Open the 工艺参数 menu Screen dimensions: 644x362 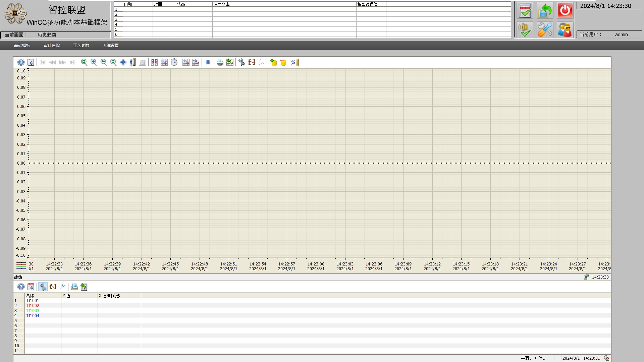pos(81,46)
